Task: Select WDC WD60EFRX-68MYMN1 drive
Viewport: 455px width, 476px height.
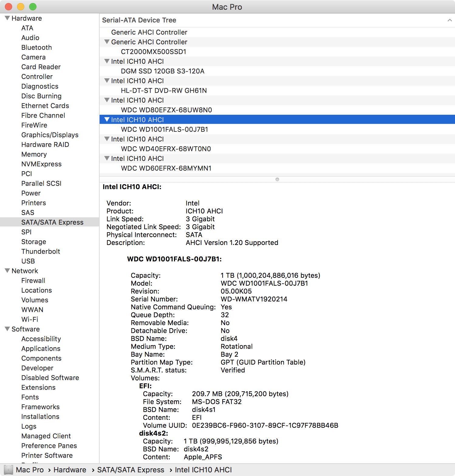Action: click(277, 168)
